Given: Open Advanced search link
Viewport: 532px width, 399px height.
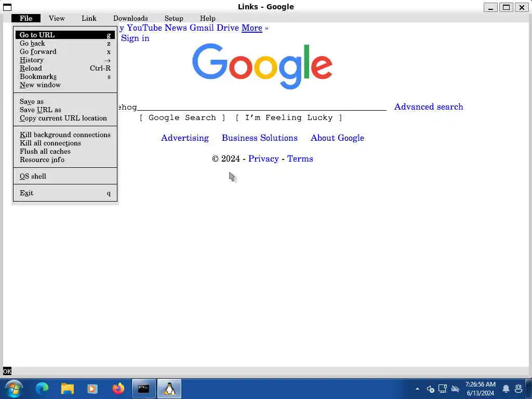Looking at the screenshot, I should pyautogui.click(x=429, y=107).
